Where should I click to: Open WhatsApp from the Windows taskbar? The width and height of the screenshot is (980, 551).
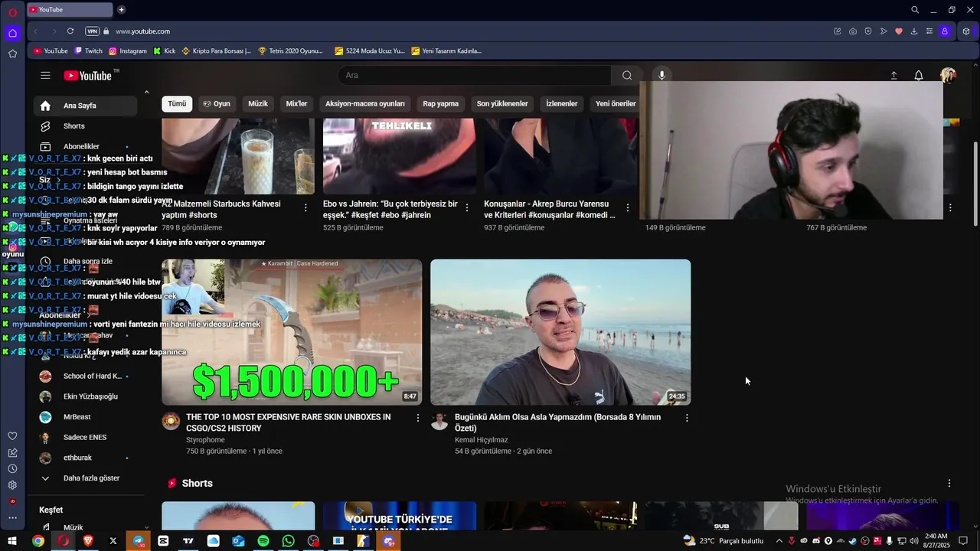point(288,541)
